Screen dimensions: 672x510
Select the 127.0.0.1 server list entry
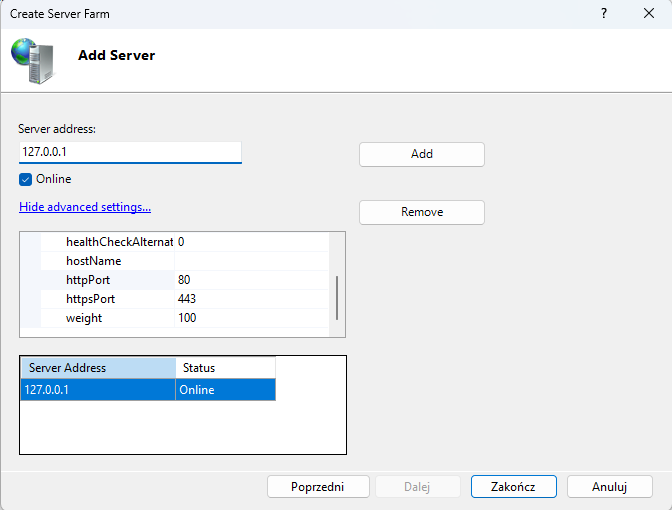point(98,390)
